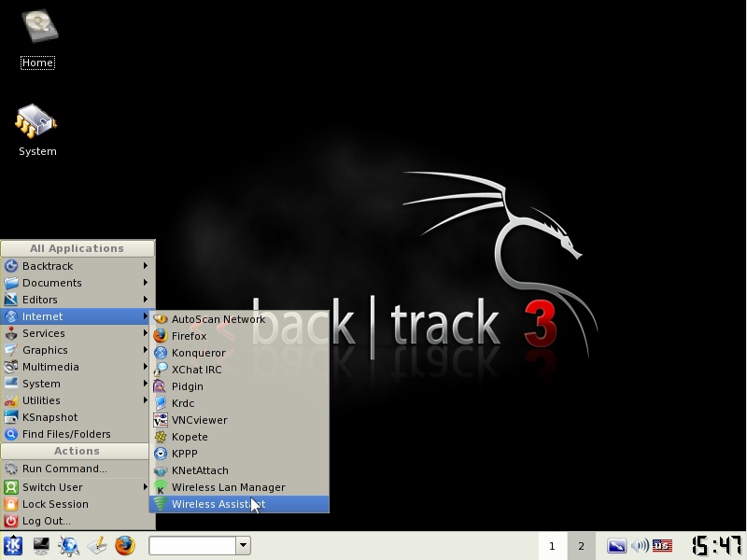Click the VNCviewer icon

161,420
